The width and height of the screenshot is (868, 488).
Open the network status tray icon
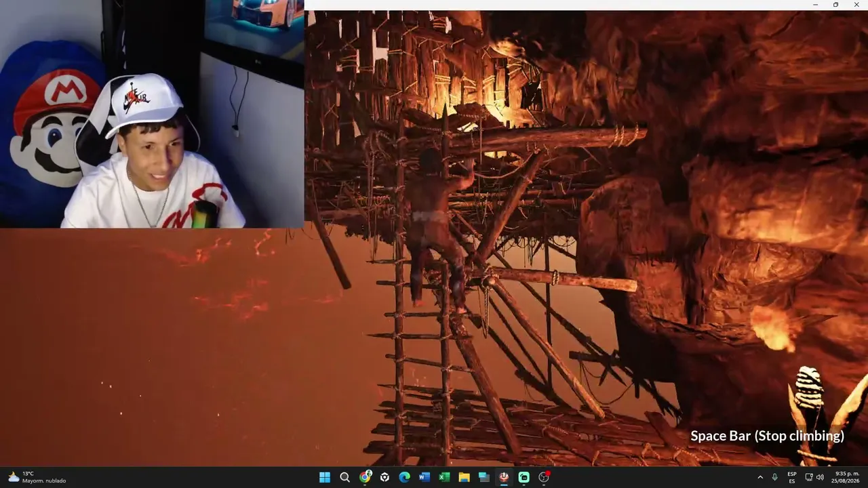(808, 477)
